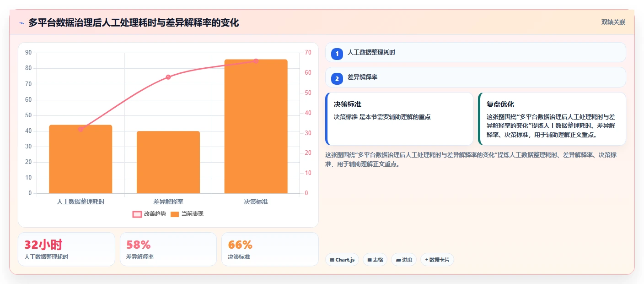Click the trend line point above 人工数据整理耗时 bar

[x=80, y=129]
